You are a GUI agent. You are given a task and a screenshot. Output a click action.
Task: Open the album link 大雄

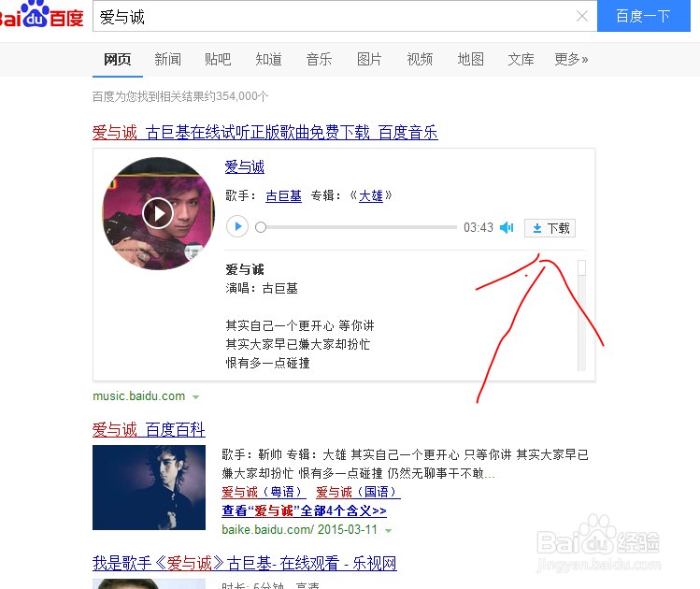[x=370, y=195]
